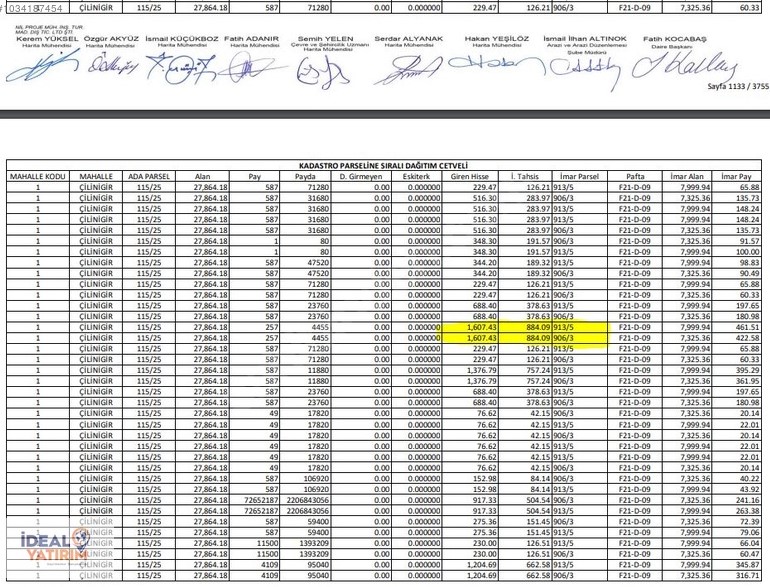Click the İmar Pay value '395.29'
The width and height of the screenshot is (770, 587).
[x=748, y=370]
